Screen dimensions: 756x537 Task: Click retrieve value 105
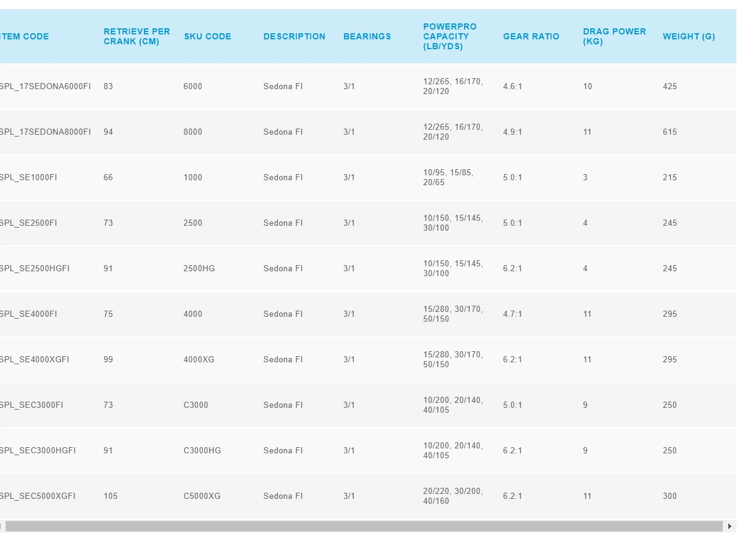pyautogui.click(x=111, y=496)
